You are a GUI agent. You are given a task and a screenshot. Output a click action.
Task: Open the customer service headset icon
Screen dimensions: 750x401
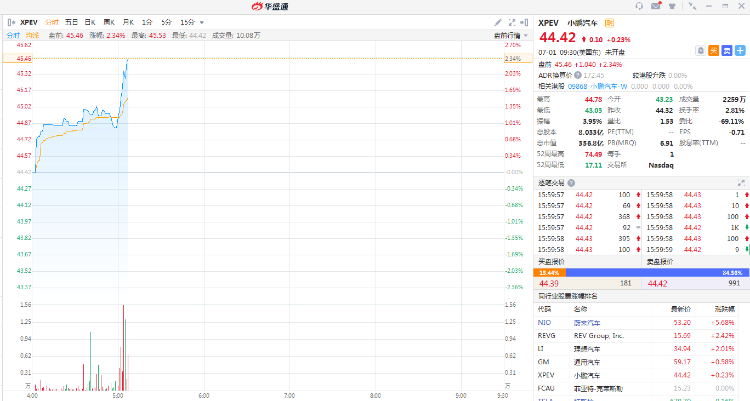click(x=639, y=6)
